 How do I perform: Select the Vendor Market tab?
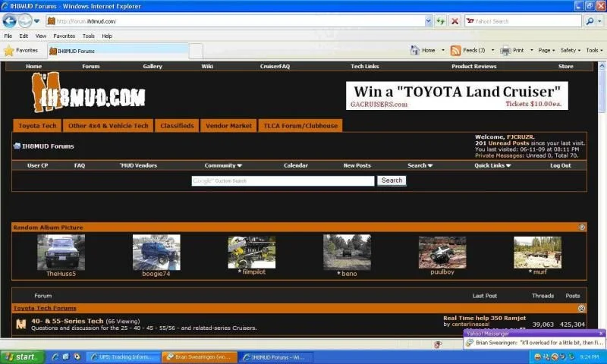(x=228, y=126)
